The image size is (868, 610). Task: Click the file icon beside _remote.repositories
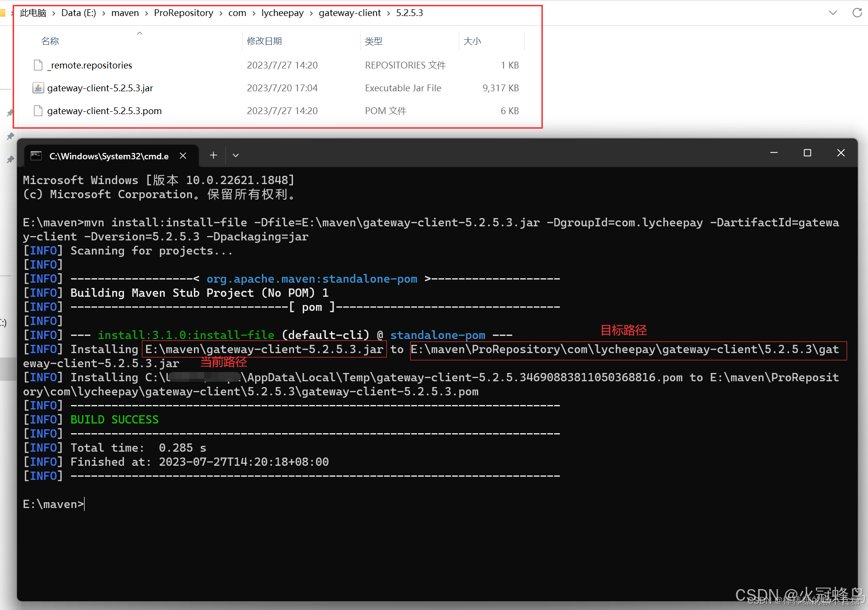click(x=38, y=65)
